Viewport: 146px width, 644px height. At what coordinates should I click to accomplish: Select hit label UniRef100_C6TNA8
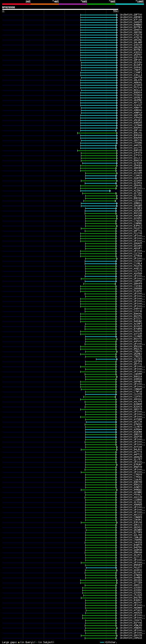(x=131, y=125)
